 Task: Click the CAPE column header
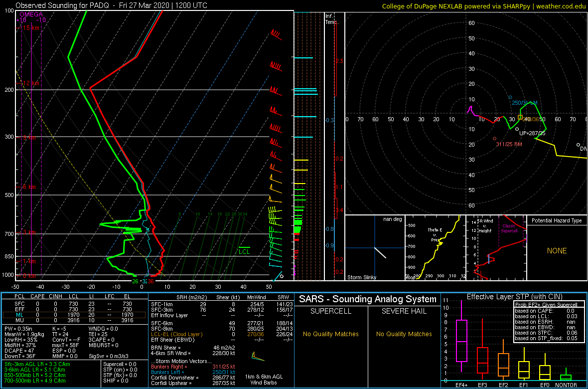tap(37, 297)
